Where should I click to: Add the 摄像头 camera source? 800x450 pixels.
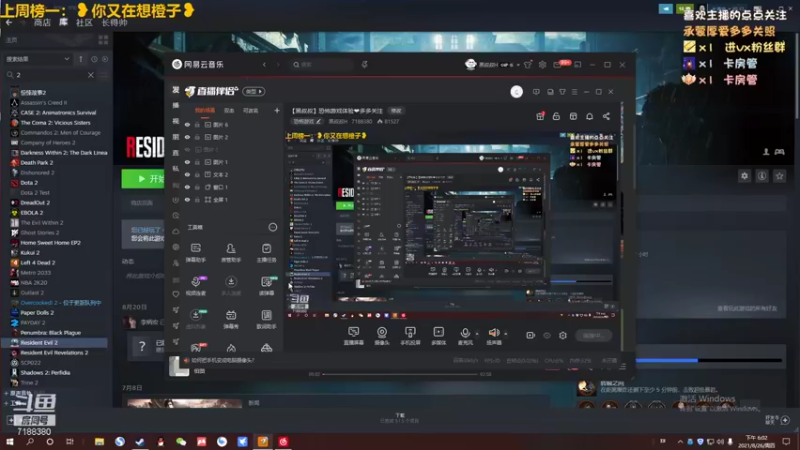tap(382, 336)
